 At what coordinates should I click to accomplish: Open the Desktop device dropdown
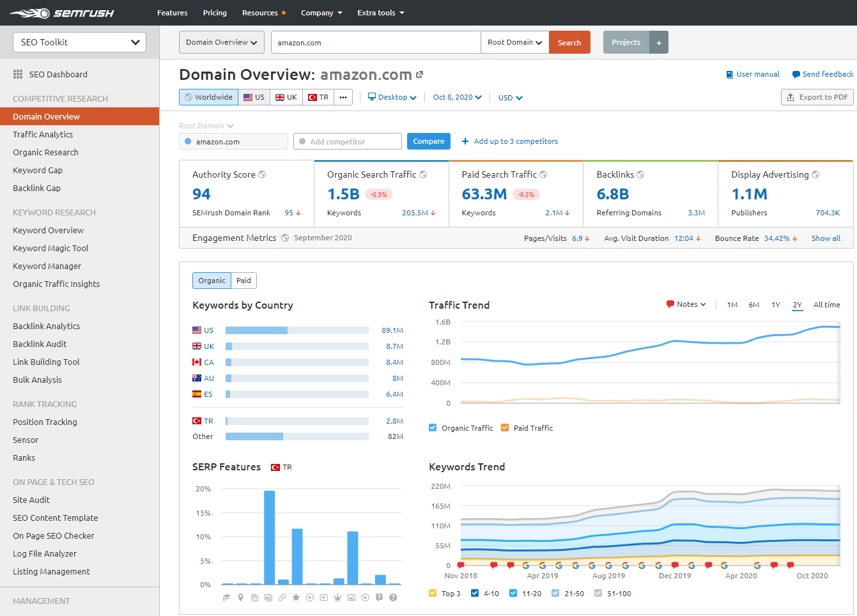pyautogui.click(x=392, y=97)
